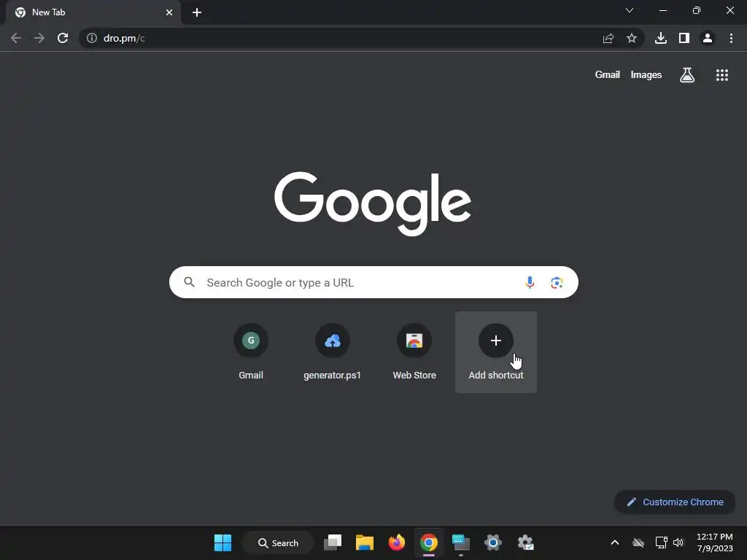Viewport: 747px width, 560px height.
Task: Close the New Tab tab
Action: click(169, 13)
